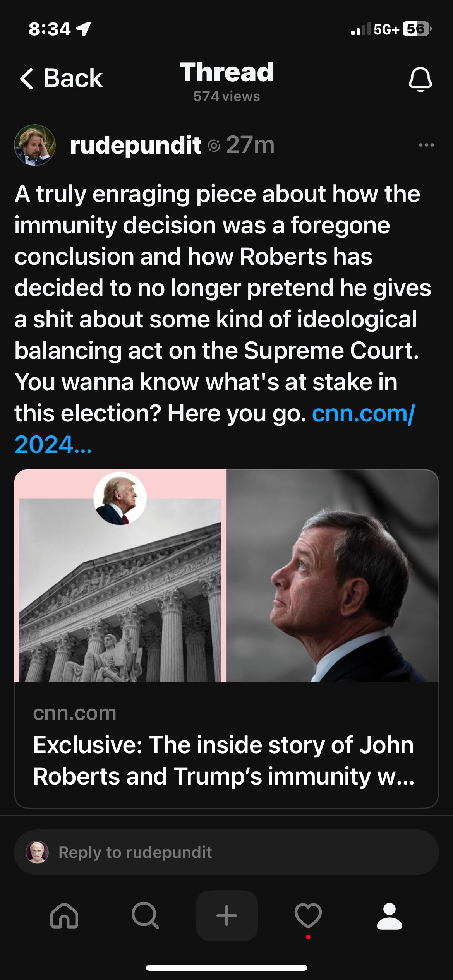
Task: Create a new post with plus button
Action: [226, 916]
